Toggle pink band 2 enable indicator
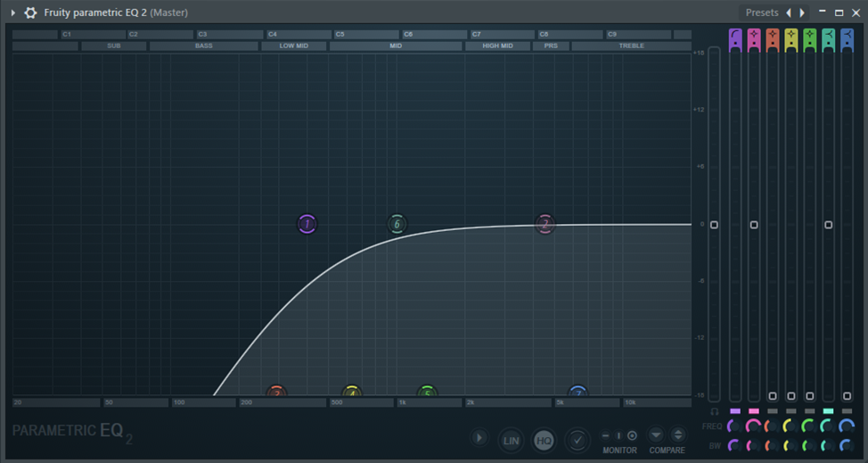Screen dimensions: 868x463 [754, 411]
